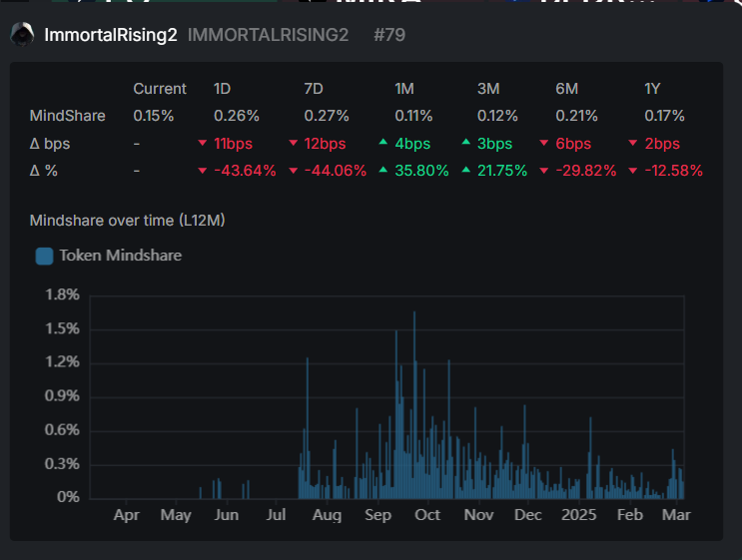Click the Δ bps row label
Image resolution: width=742 pixels, height=560 pixels.
[x=50, y=144]
